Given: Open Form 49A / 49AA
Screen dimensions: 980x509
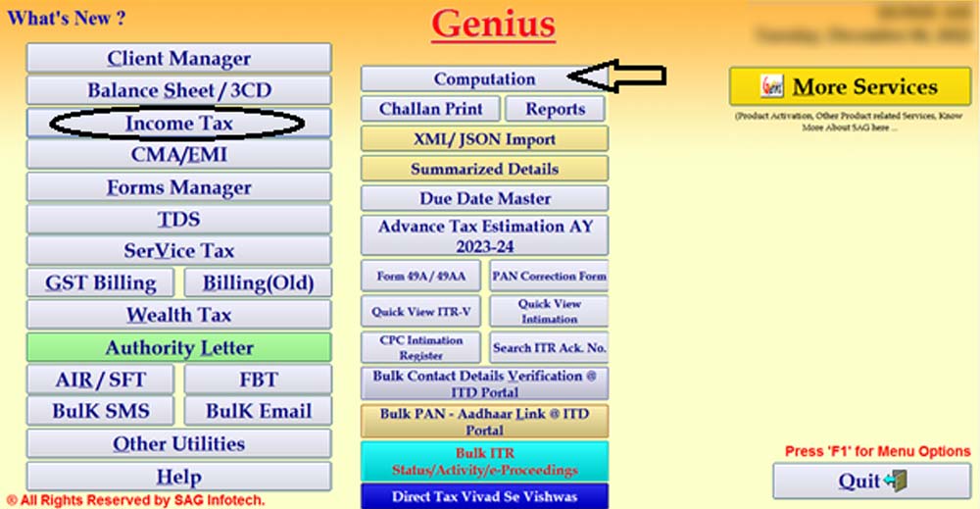Looking at the screenshot, I should click(420, 277).
